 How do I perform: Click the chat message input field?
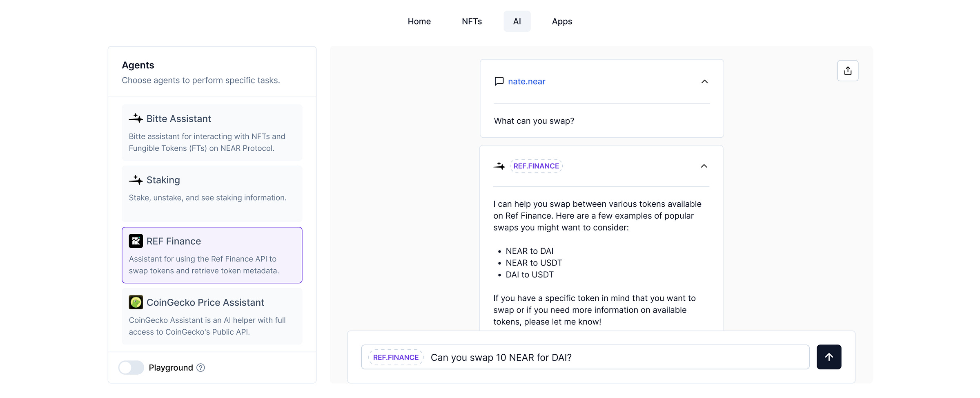click(x=612, y=358)
